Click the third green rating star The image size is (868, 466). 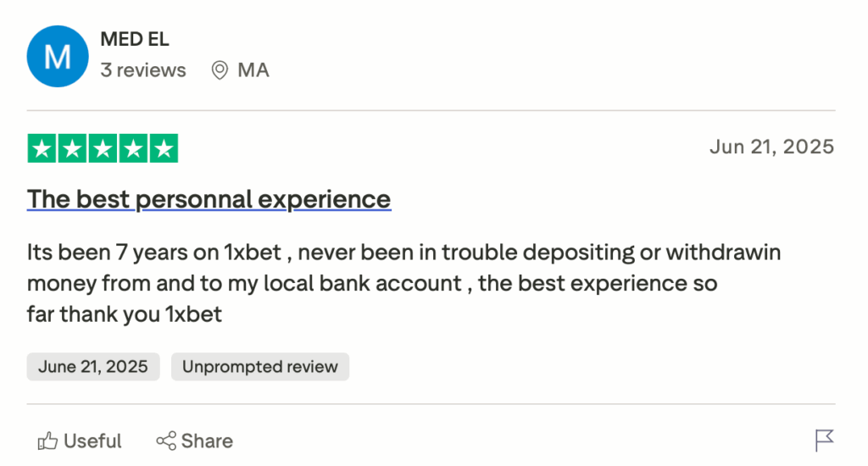(103, 148)
